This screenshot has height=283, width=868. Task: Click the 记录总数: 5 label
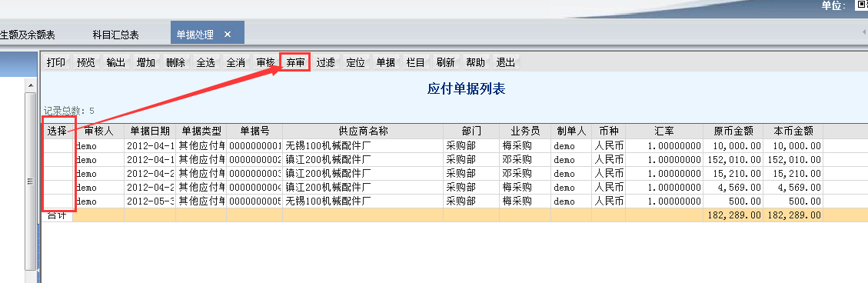69,111
